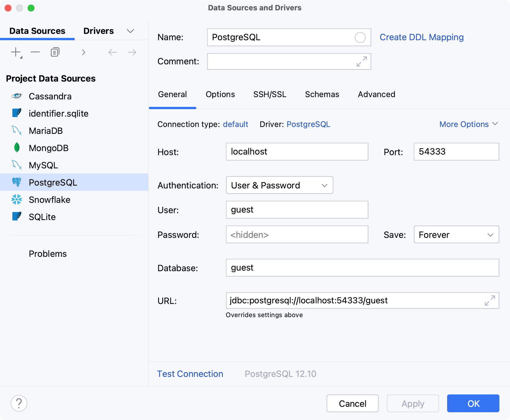The image size is (510, 420).
Task: Click the back navigation arrow
Action: coord(112,52)
